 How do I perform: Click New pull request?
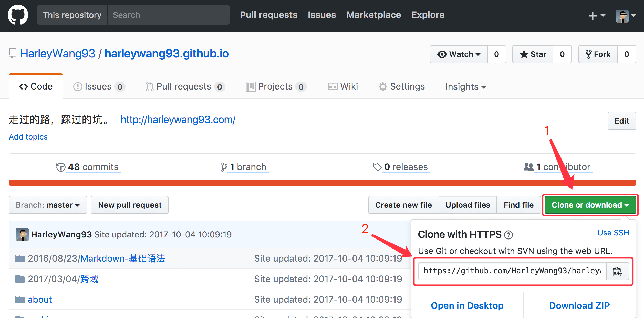point(130,205)
